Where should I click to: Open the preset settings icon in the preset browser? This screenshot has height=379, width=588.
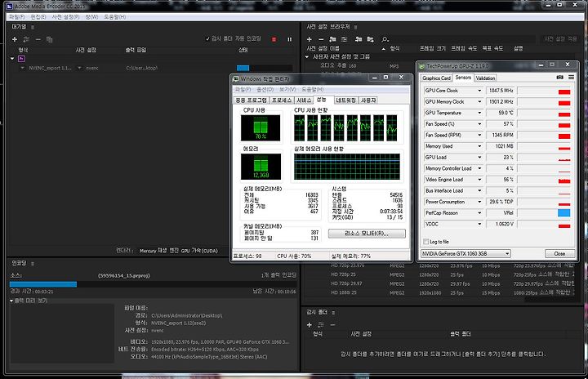coord(345,39)
